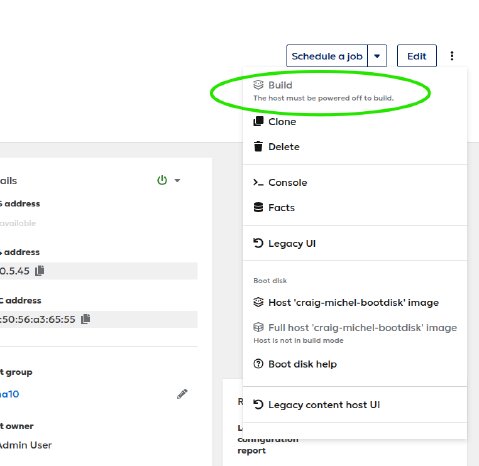Click the Edit button
The height and width of the screenshot is (466, 479).
417,56
